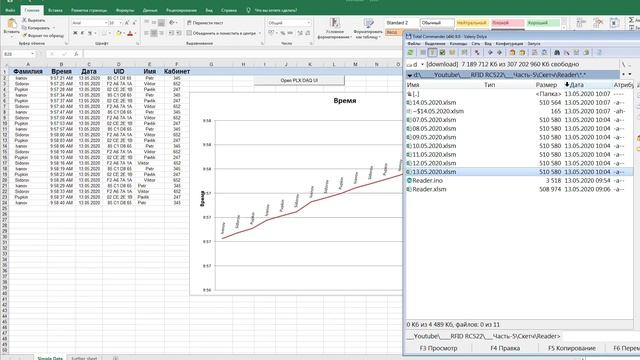Click the F5 Копирование button

(x=571, y=348)
